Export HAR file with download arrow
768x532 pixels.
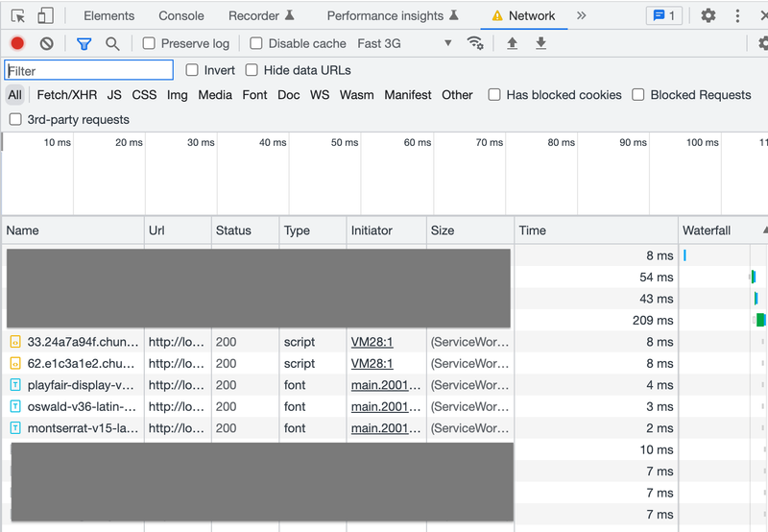[x=540, y=43]
